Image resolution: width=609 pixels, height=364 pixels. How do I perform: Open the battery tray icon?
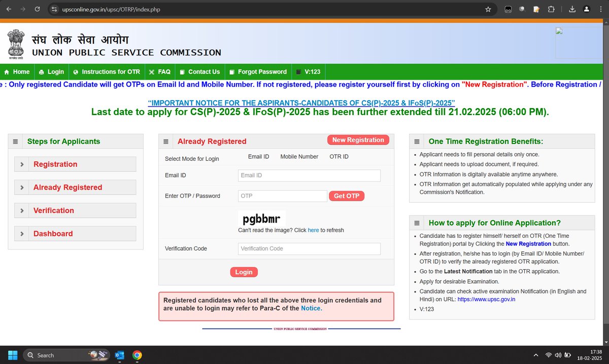click(x=568, y=355)
